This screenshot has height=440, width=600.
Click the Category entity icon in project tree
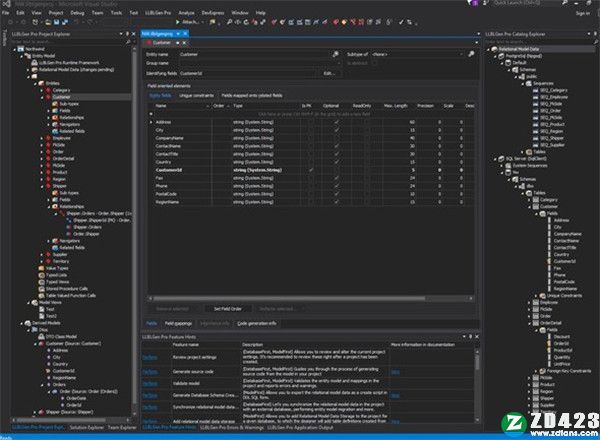point(49,90)
